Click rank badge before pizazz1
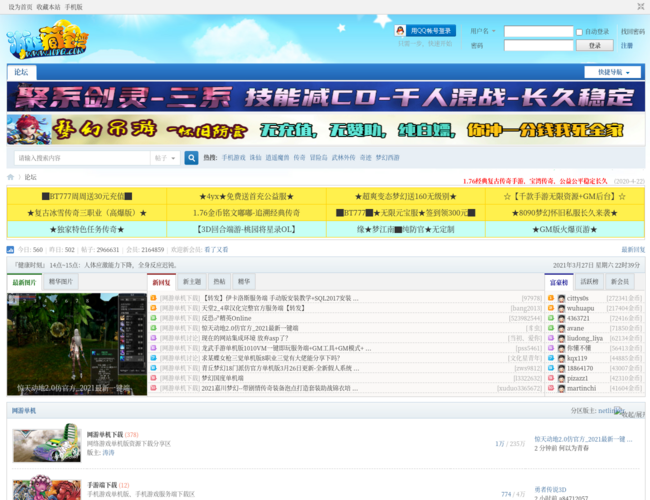 point(551,378)
